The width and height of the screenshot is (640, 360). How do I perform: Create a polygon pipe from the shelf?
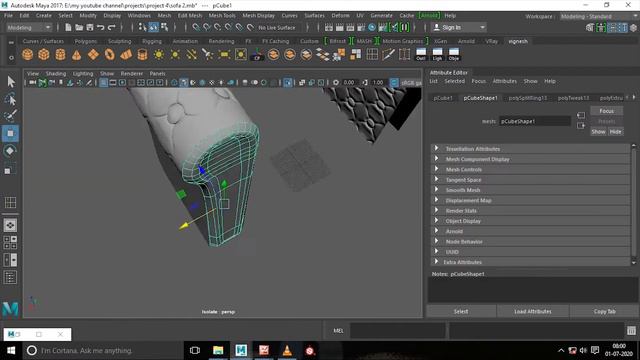click(142, 54)
